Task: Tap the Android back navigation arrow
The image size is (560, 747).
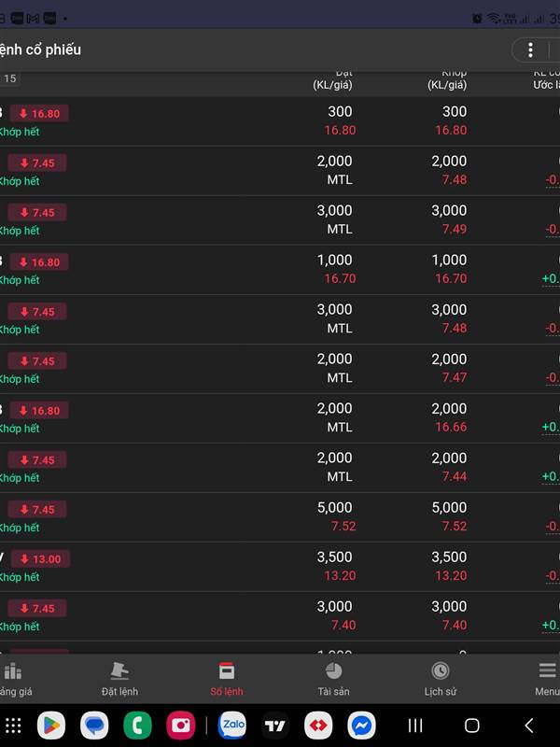Action: click(528, 726)
